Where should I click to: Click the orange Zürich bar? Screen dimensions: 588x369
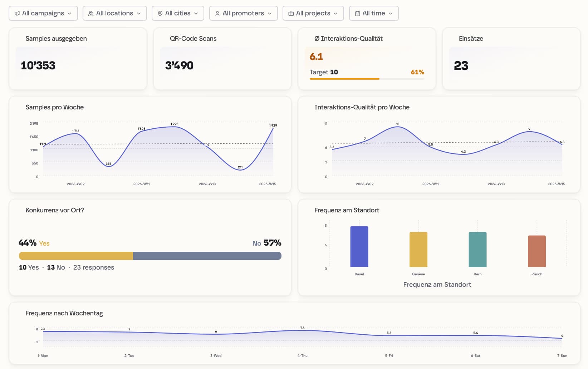click(537, 251)
